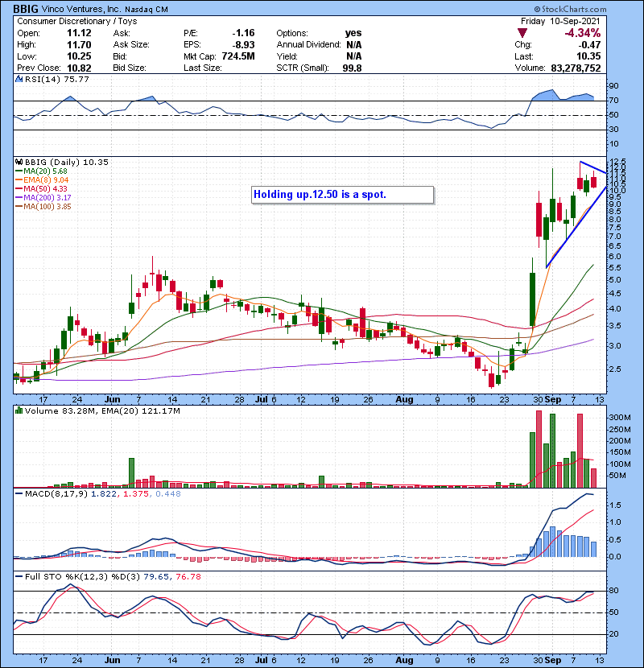Click the Last Size: label

tap(202, 68)
